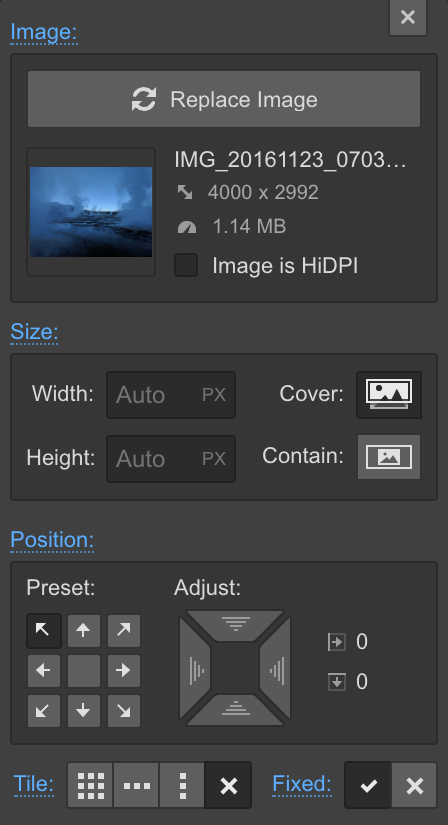Nudge position using right Adjust pad
This screenshot has height=825, width=448.
tap(276, 670)
